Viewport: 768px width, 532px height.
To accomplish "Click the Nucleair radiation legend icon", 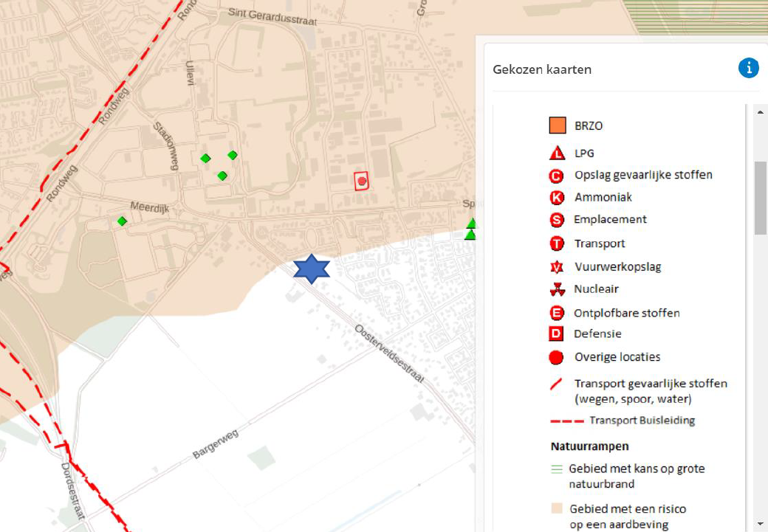I will [557, 289].
